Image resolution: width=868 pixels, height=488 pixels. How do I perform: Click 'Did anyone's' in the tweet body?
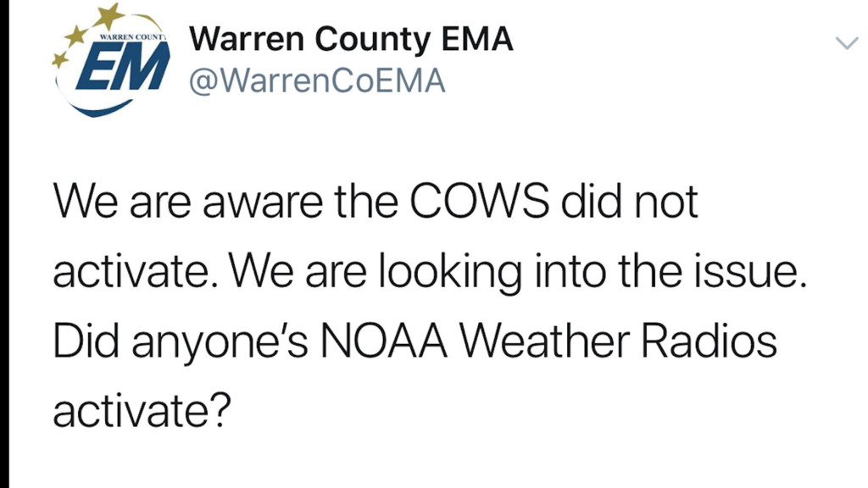pyautogui.click(x=181, y=343)
